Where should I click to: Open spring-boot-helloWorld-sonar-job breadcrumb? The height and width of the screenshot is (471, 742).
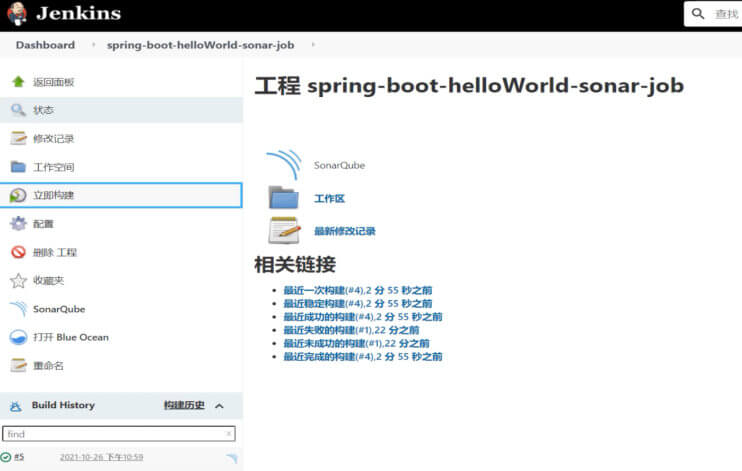click(x=201, y=45)
